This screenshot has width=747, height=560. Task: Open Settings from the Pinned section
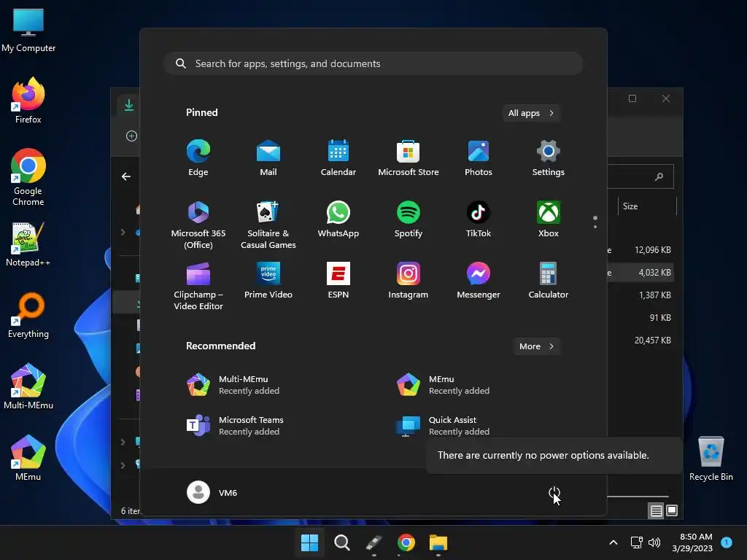(549, 158)
